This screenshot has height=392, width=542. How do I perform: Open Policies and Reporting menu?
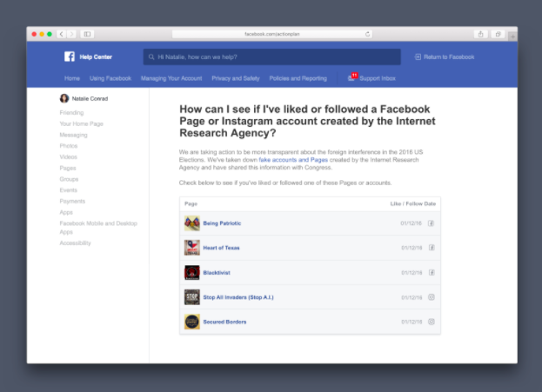tap(298, 78)
